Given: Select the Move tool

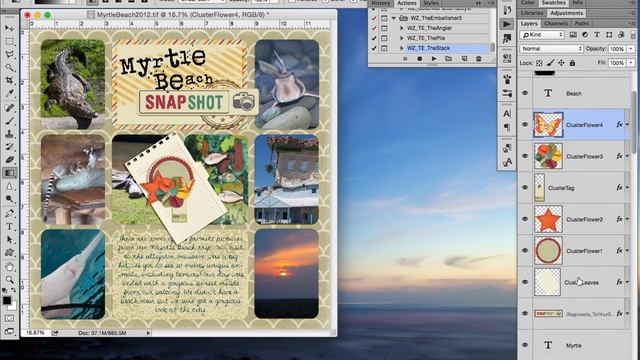Looking at the screenshot, I should 9,28.
